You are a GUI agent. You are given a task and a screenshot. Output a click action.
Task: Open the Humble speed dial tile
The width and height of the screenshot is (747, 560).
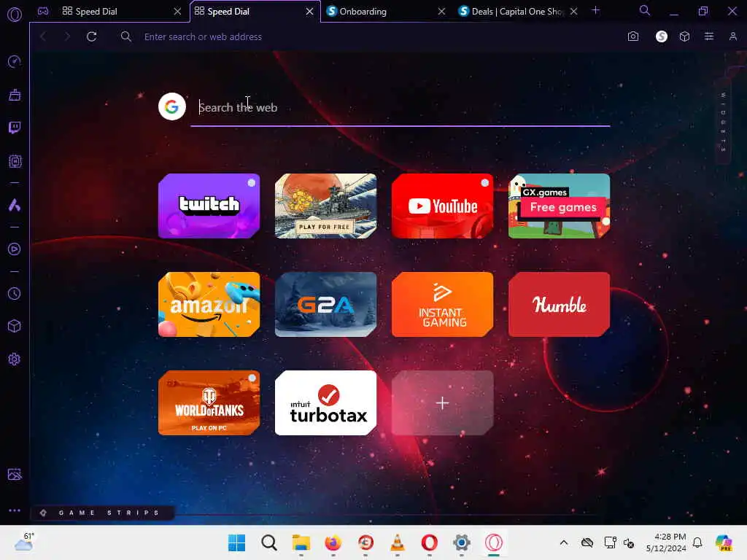tap(560, 304)
